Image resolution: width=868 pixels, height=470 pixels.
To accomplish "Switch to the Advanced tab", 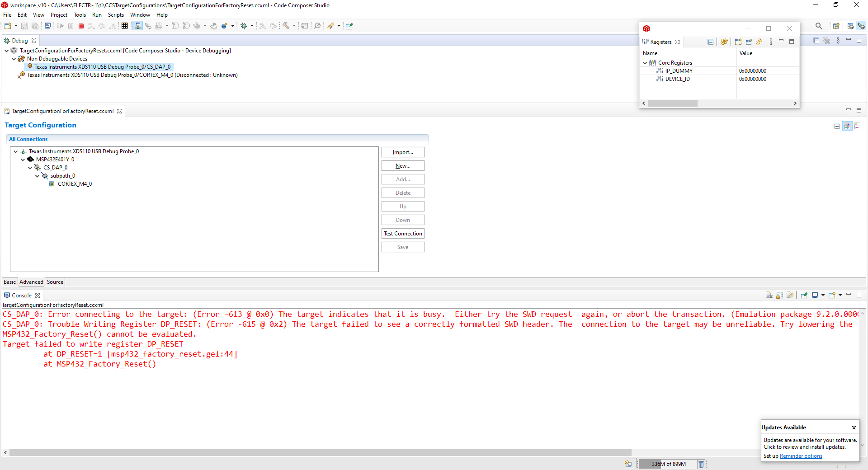I will point(31,282).
